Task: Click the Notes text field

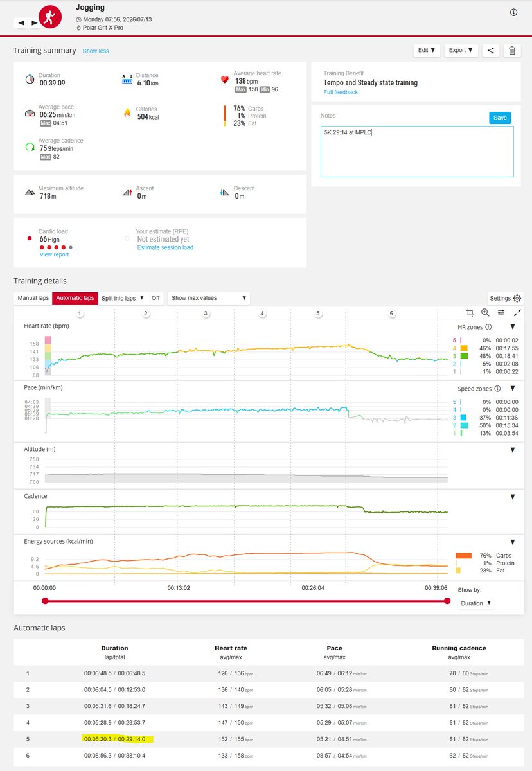Action: pos(417,151)
